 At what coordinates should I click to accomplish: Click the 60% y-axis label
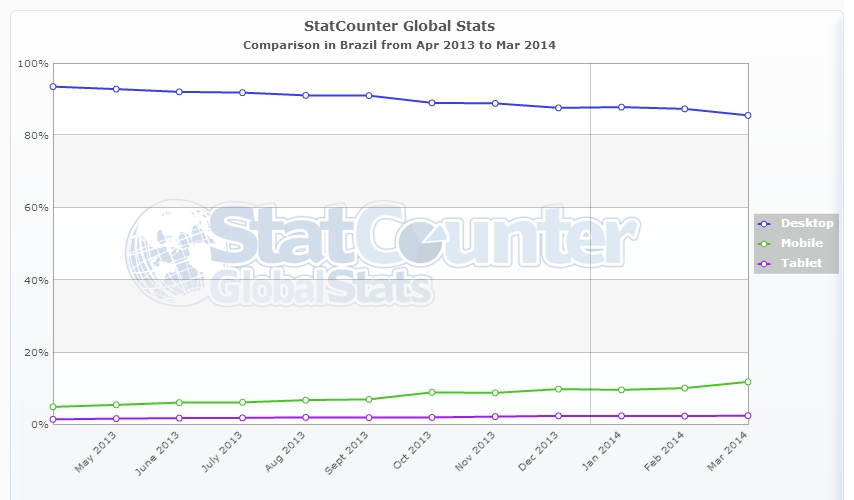[32, 208]
